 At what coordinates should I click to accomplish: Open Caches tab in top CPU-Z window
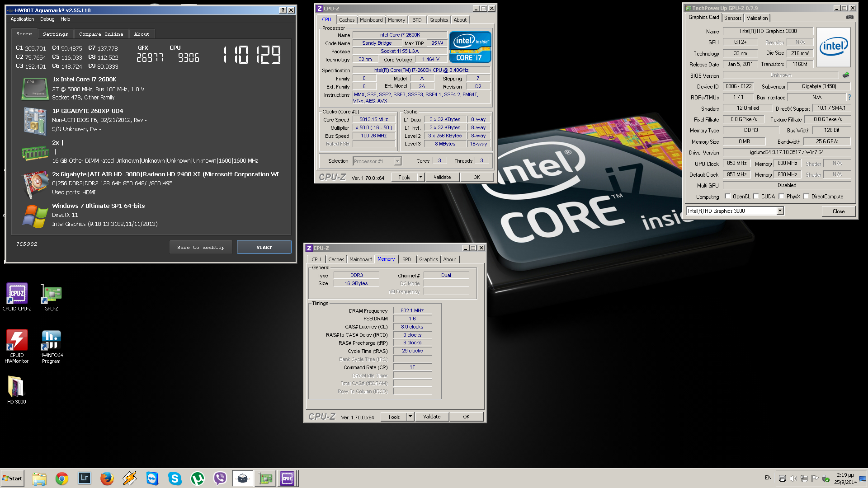pos(347,20)
